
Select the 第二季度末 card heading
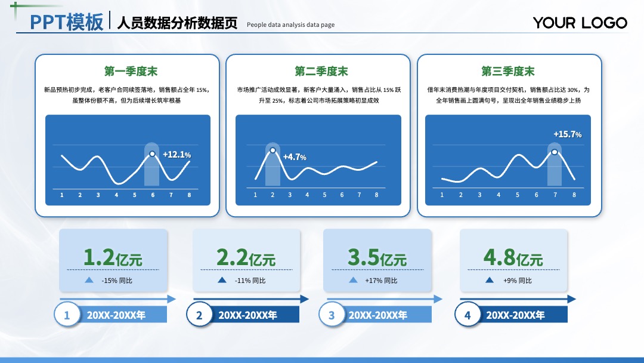321,71
